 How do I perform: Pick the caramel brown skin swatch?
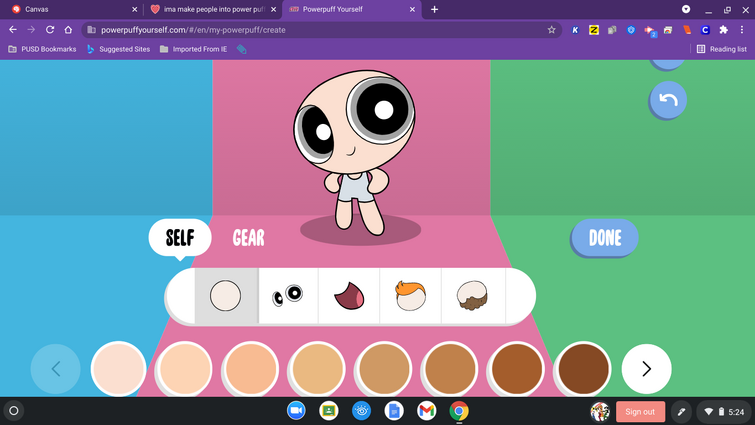[x=450, y=369]
